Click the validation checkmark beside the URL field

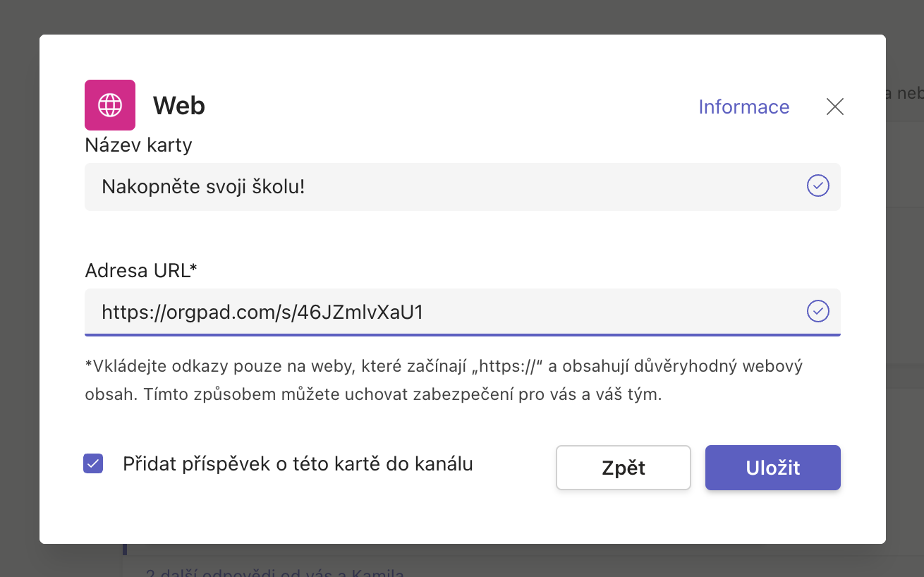pyautogui.click(x=817, y=311)
